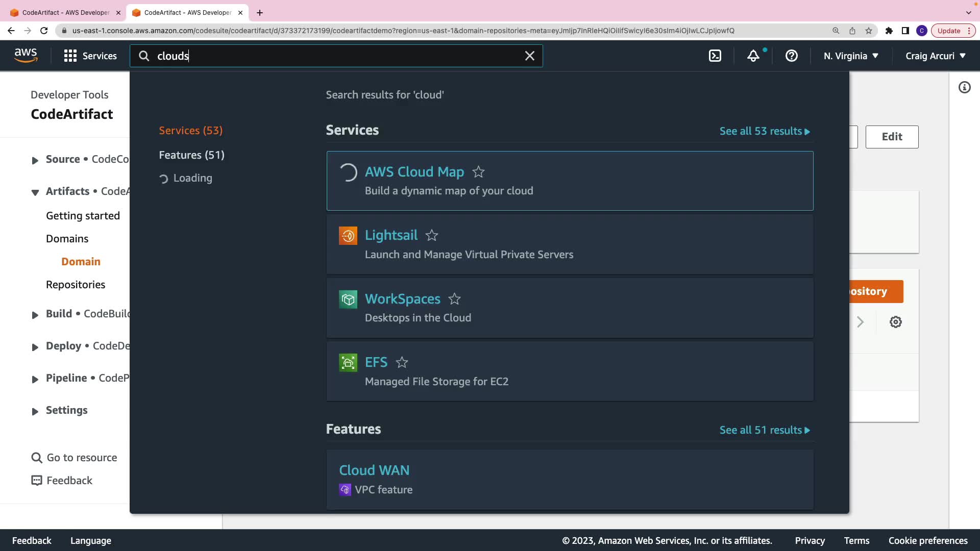This screenshot has width=980, height=551.
Task: Open the AWS CloudShell icon
Action: tap(715, 56)
